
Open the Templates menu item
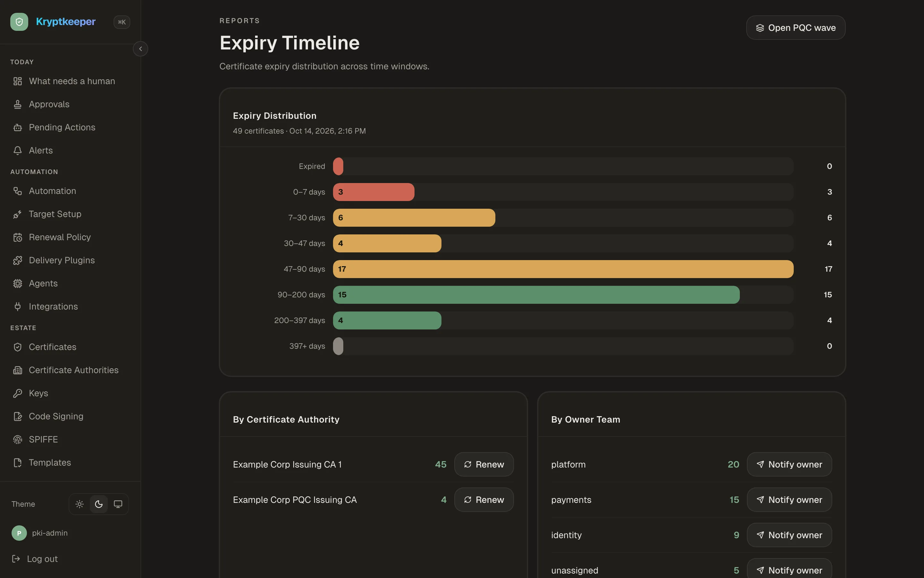click(x=70, y=462)
